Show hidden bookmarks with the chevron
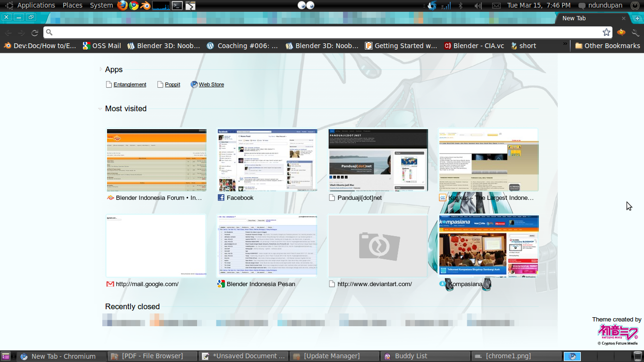 click(x=565, y=44)
